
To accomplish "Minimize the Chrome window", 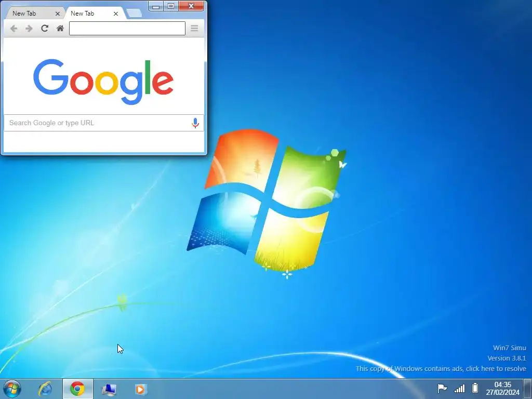I will point(156,6).
